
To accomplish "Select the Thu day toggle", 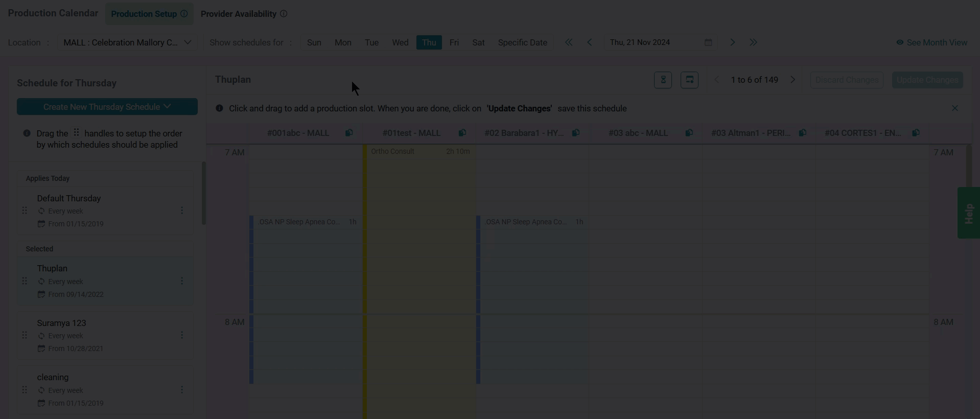I will [429, 42].
